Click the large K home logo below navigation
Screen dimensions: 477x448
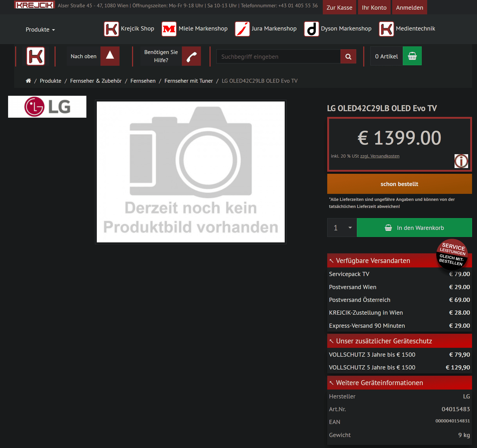[x=36, y=56]
